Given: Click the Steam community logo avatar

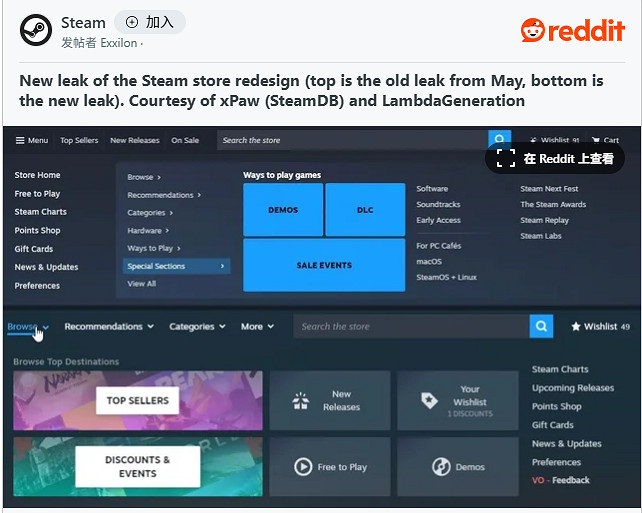Looking at the screenshot, I should (x=36, y=30).
